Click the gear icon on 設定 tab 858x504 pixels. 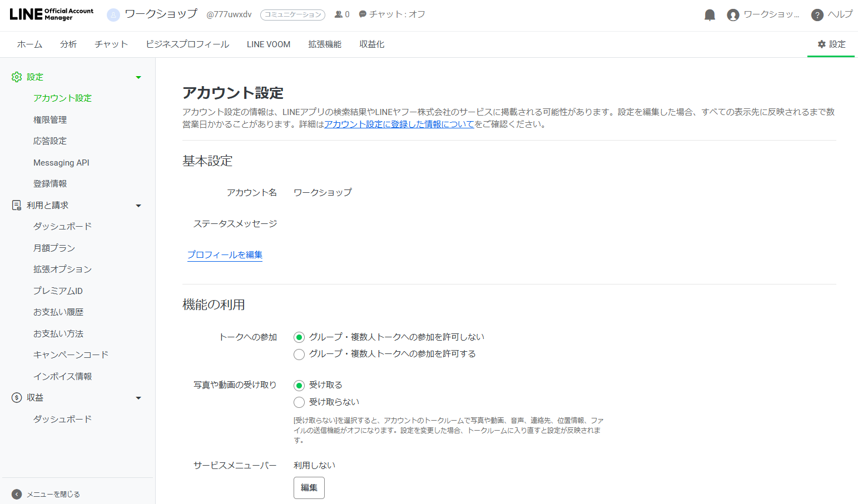820,44
